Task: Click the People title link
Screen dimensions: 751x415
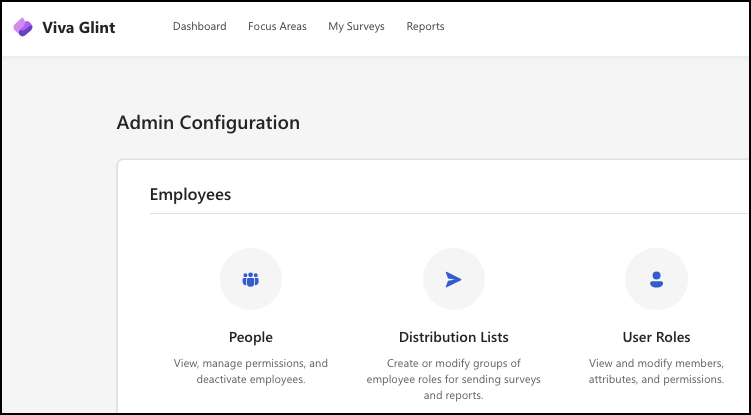Action: [250, 337]
